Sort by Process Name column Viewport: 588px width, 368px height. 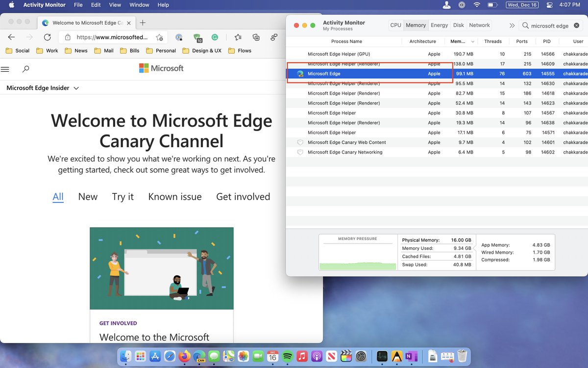coord(346,41)
